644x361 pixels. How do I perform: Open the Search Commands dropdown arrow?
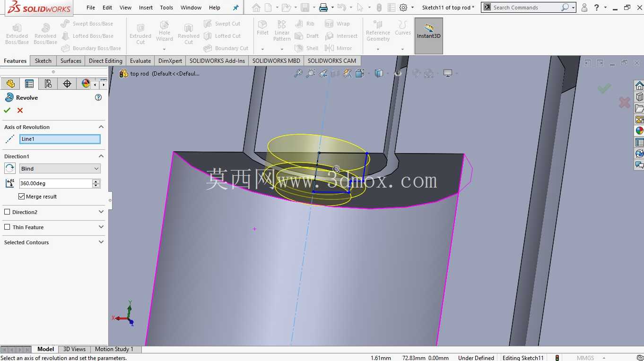[573, 8]
